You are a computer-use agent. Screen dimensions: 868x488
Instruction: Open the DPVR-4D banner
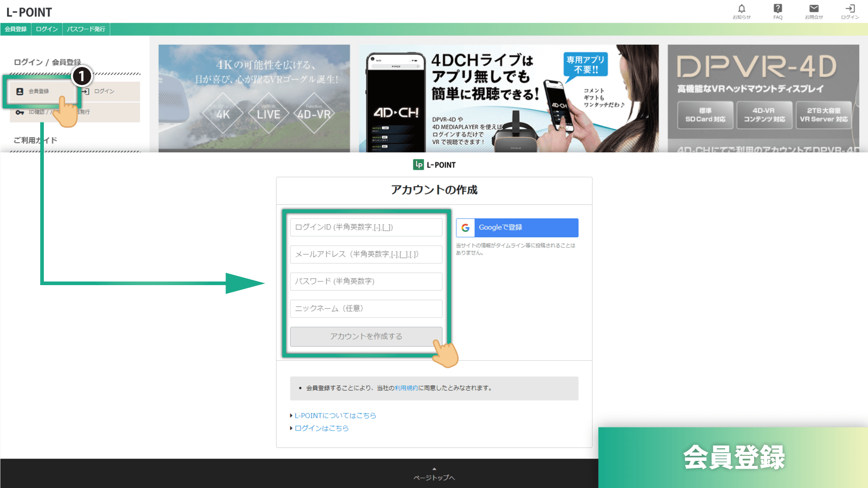763,98
